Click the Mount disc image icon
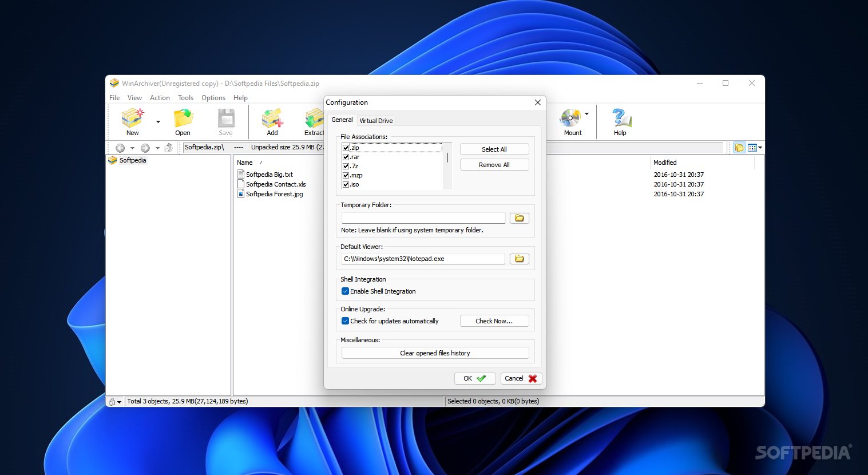Image resolution: width=868 pixels, height=475 pixels. [570, 118]
